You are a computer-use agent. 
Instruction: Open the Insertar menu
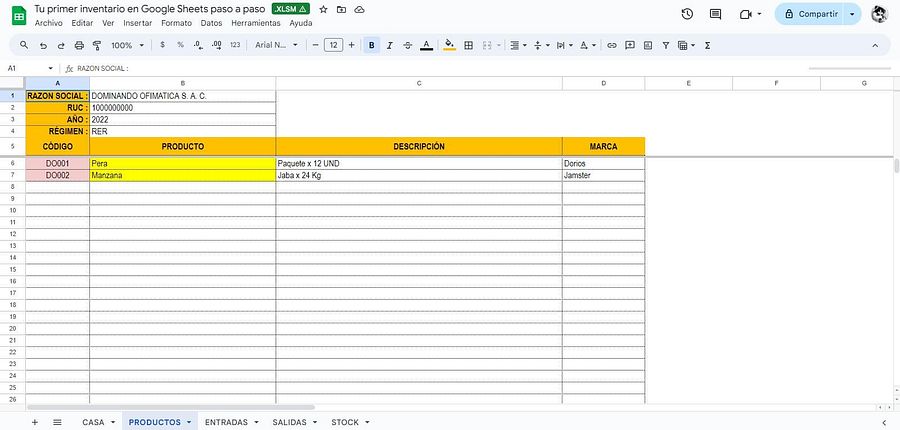click(138, 24)
